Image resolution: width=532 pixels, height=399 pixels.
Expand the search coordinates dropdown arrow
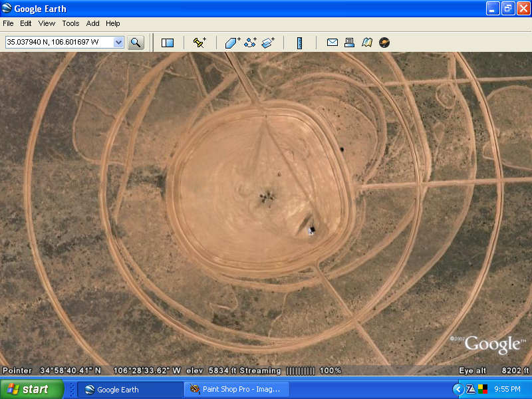click(x=118, y=43)
